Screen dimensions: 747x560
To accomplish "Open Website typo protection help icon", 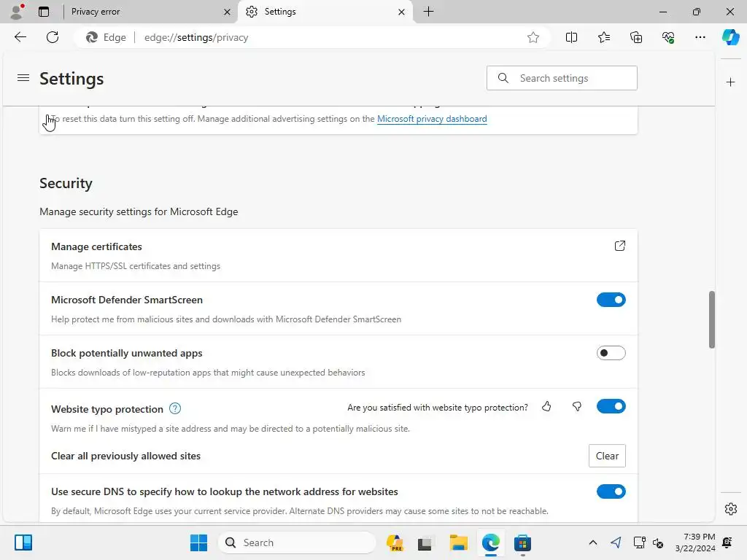I will (175, 408).
